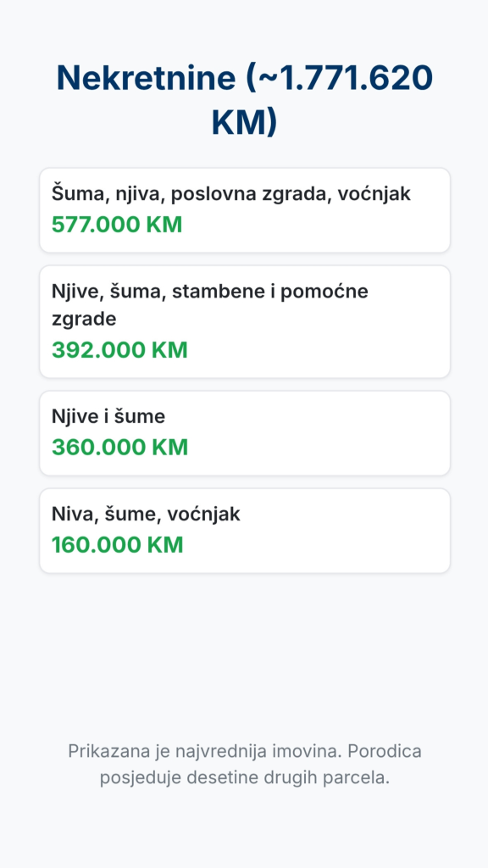Click the footer line posjeduje desetine drugih parcela
This screenshot has width=488, height=868.
click(x=245, y=778)
